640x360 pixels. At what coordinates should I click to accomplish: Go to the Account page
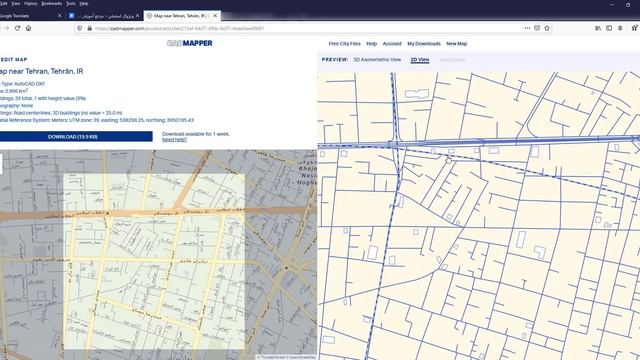392,44
